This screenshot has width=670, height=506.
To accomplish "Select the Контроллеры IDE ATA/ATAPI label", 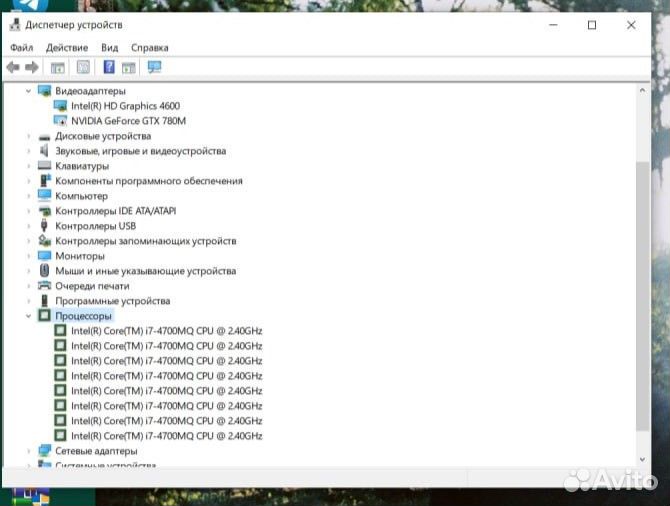I will point(115,211).
